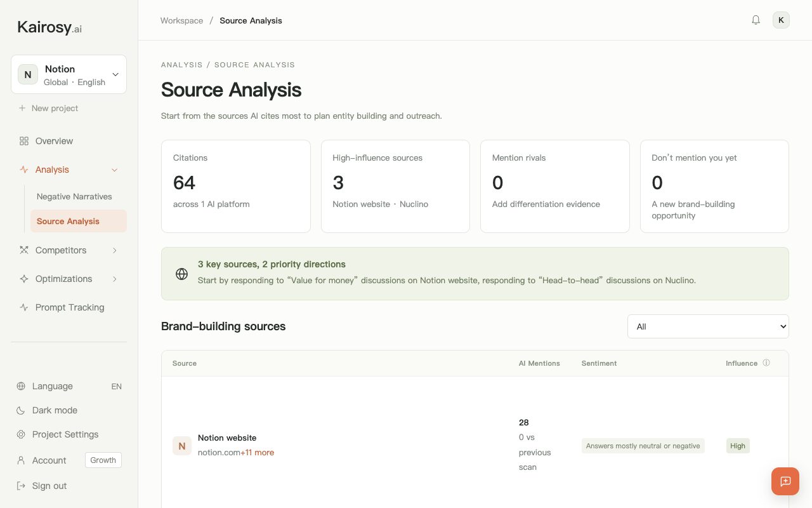Click the Influence column header

coord(742,363)
